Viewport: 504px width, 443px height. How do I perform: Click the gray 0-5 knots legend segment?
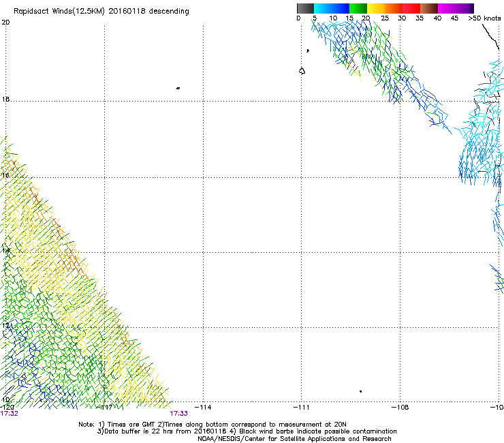pos(305,8)
